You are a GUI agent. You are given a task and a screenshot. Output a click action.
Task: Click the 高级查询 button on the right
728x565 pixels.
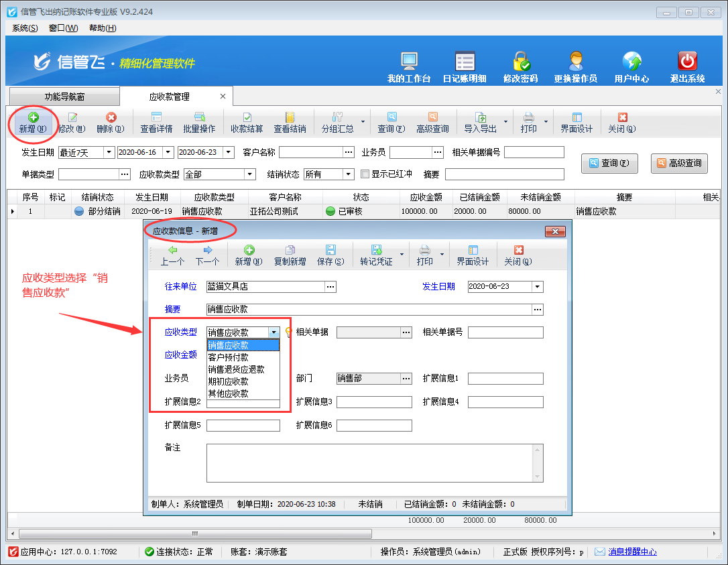click(679, 163)
